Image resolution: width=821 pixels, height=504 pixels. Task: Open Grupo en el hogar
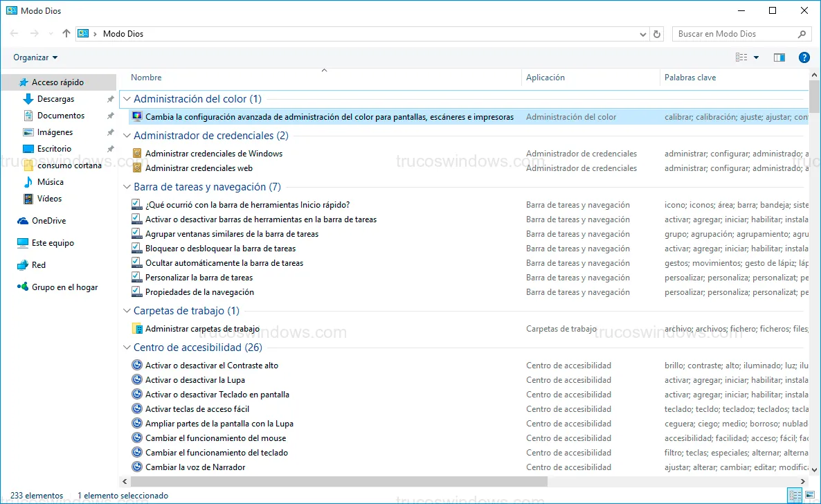click(x=64, y=287)
